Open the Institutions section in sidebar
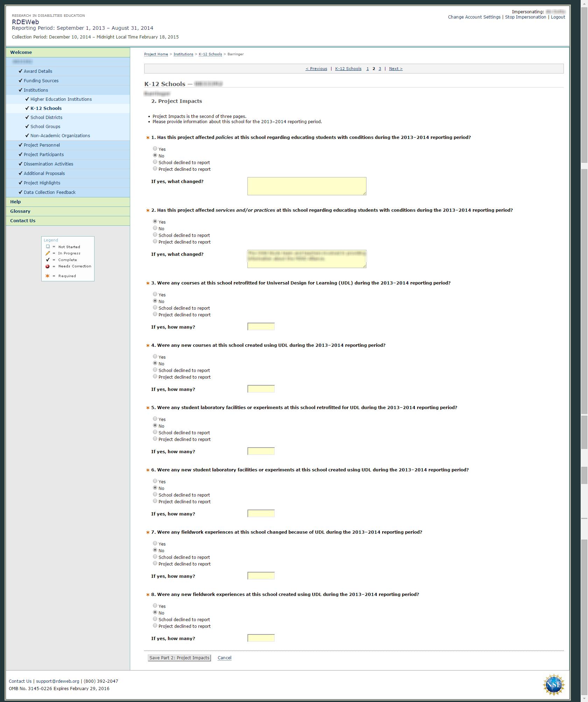588x702 pixels. click(x=36, y=90)
